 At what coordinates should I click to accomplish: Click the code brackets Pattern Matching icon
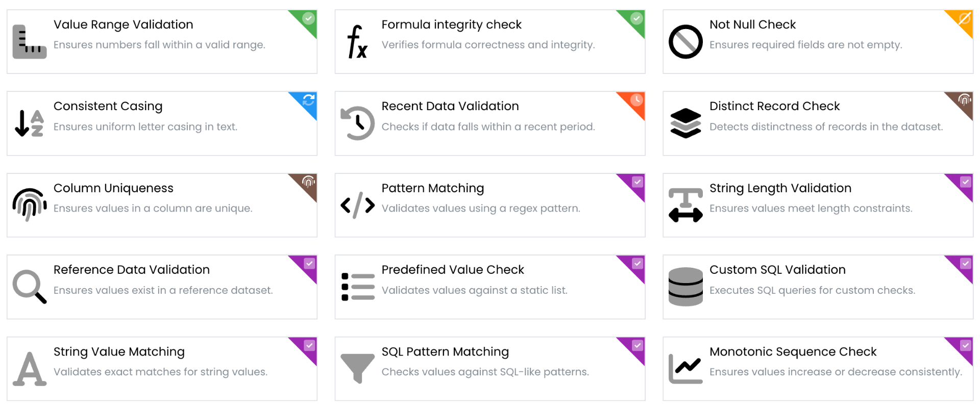click(x=357, y=205)
